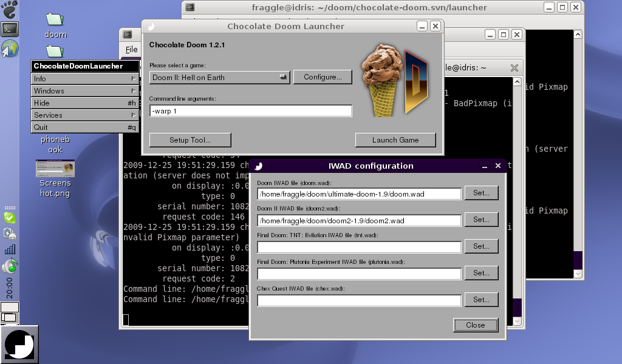This screenshot has width=622, height=364.
Task: Launch the terminal from the left panel
Action: (x=10, y=29)
